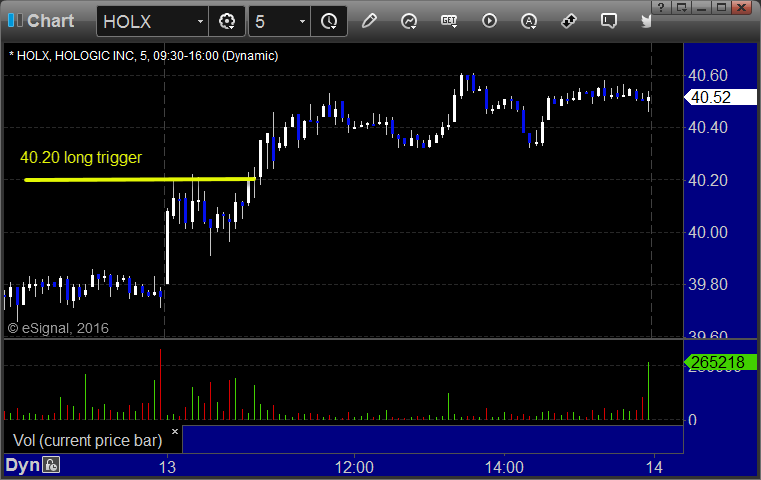Click the date 13 axis label
The height and width of the screenshot is (480, 761).
(x=167, y=467)
